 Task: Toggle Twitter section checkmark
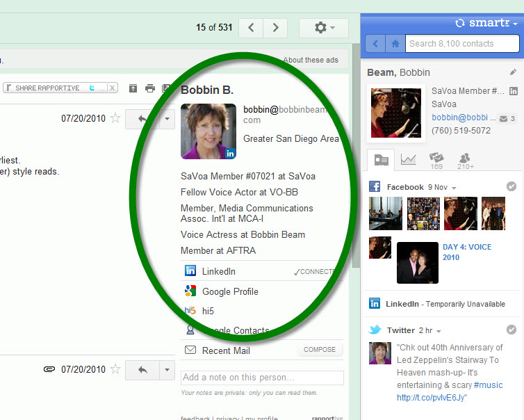click(x=511, y=330)
